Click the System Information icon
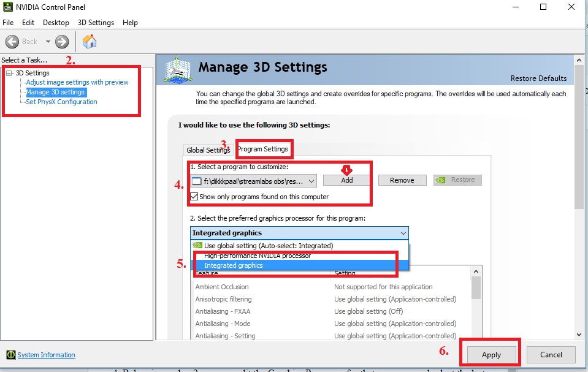The width and height of the screenshot is (588, 372). pyautogui.click(x=11, y=355)
